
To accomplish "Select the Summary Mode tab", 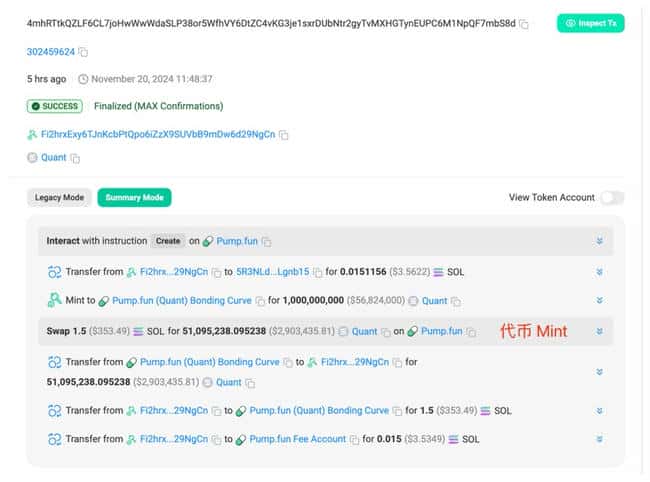I will (x=134, y=198).
